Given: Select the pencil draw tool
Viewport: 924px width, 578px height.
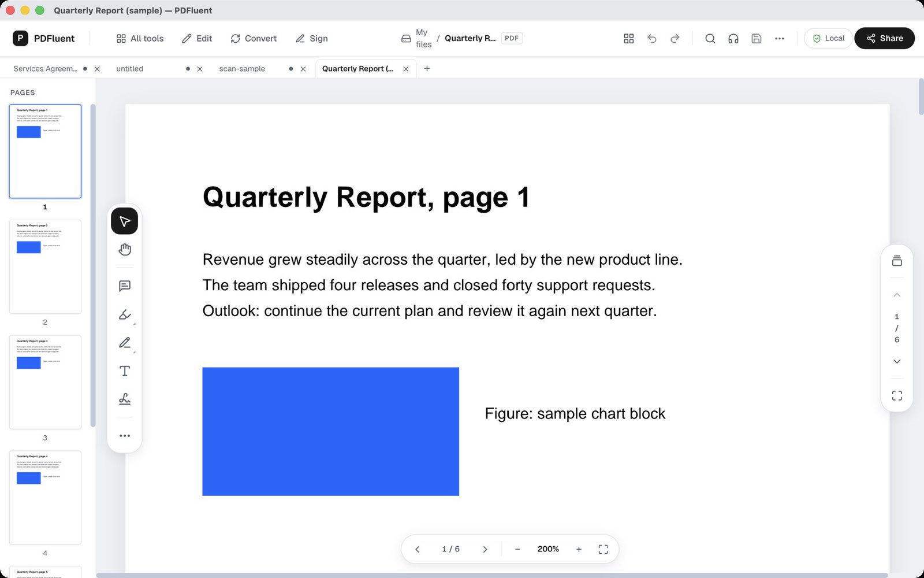Looking at the screenshot, I should coord(124,343).
